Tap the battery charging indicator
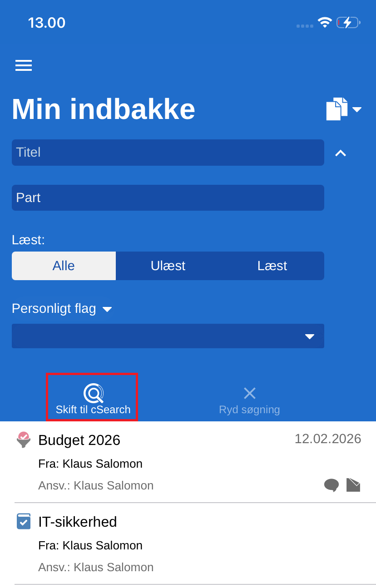 point(348,22)
